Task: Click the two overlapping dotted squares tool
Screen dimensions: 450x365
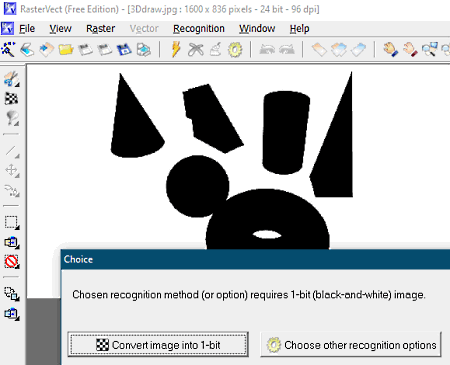Action: pyautogui.click(x=12, y=294)
